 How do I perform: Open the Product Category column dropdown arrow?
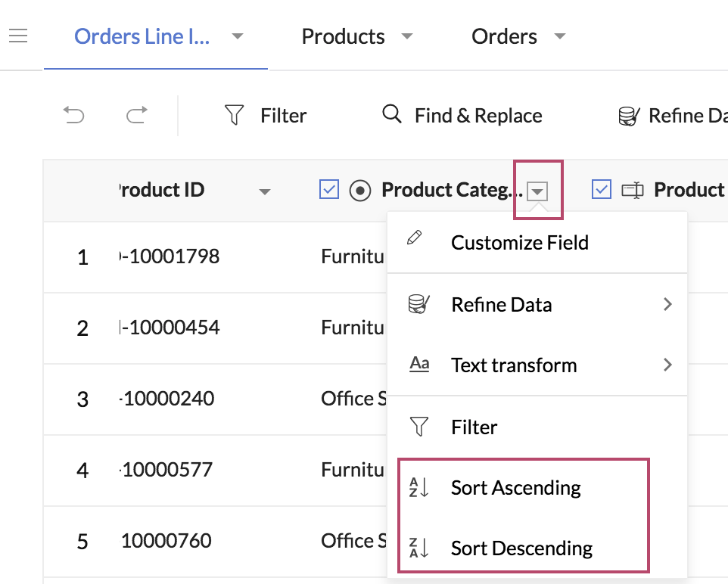point(537,191)
